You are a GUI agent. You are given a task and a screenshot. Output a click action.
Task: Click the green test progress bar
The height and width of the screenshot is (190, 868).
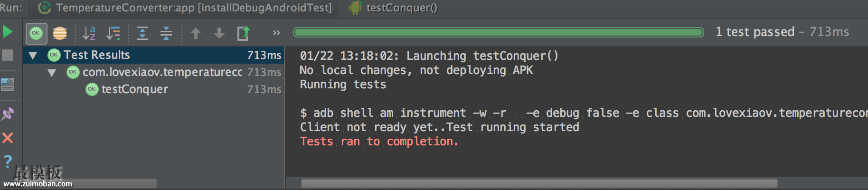click(x=498, y=32)
